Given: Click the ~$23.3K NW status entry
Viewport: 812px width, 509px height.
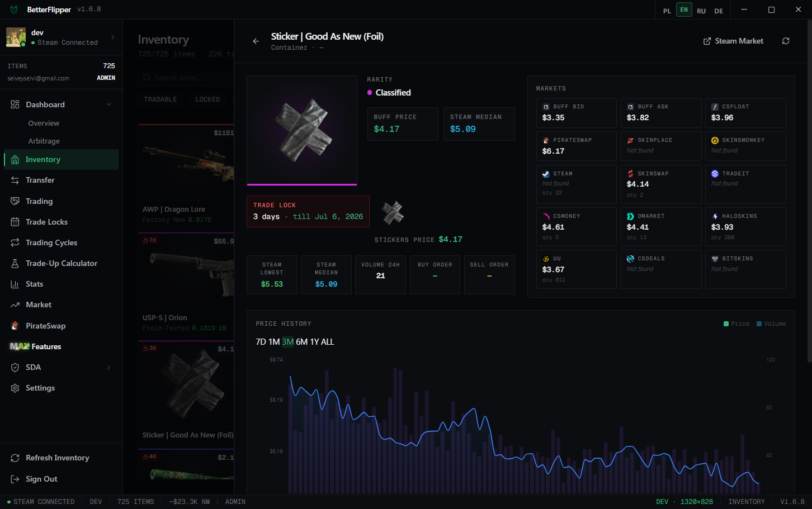Looking at the screenshot, I should pyautogui.click(x=190, y=502).
